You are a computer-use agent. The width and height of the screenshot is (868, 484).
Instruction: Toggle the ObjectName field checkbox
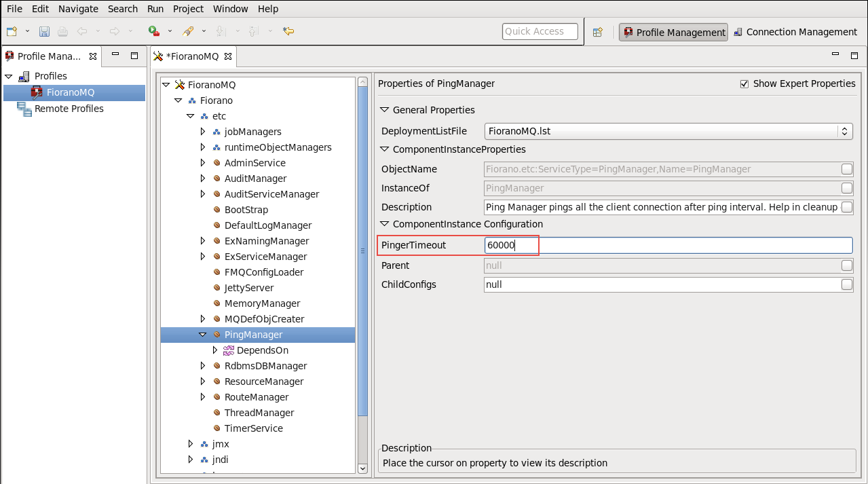tap(847, 169)
